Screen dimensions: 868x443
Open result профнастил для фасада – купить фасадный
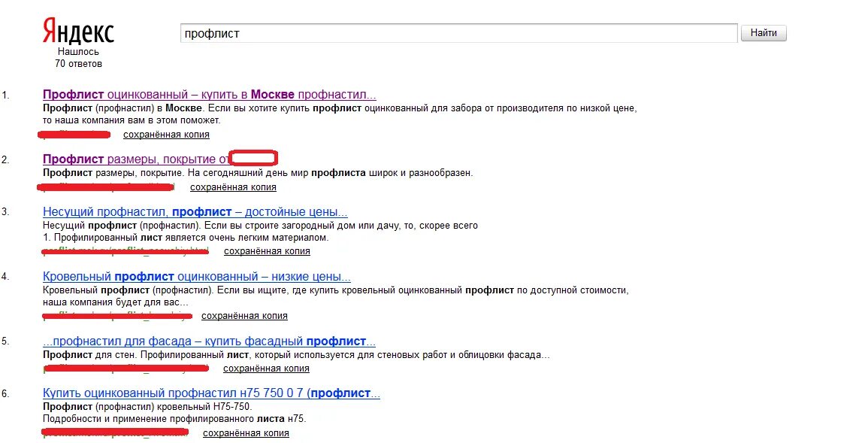[x=209, y=341]
